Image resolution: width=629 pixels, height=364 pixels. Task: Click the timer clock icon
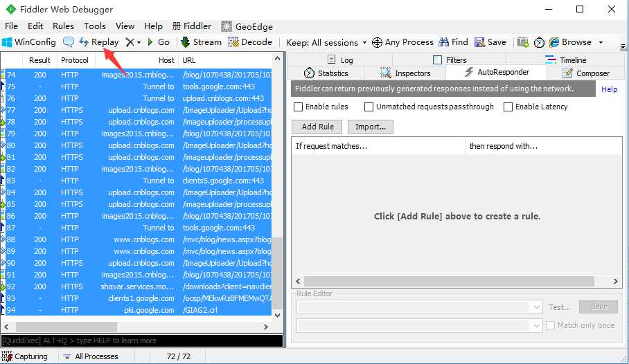539,42
